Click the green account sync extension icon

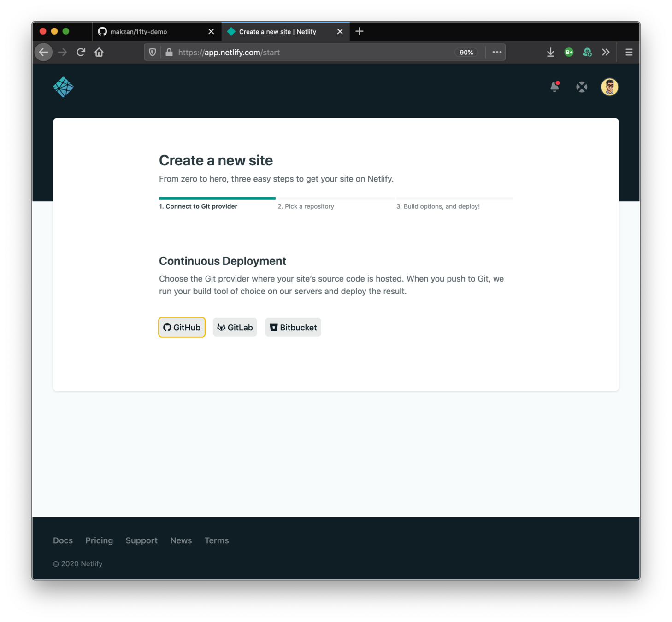(x=587, y=52)
